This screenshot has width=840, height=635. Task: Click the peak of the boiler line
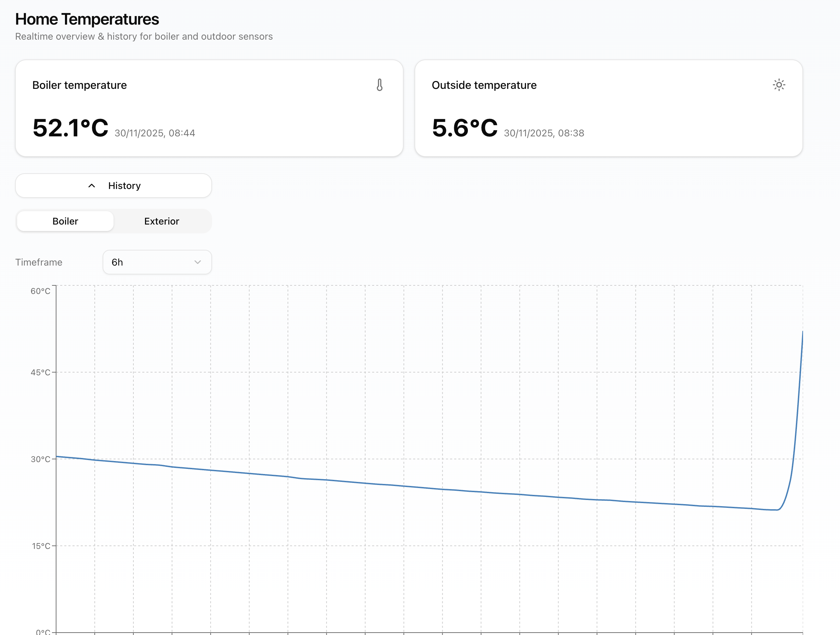pos(802,332)
